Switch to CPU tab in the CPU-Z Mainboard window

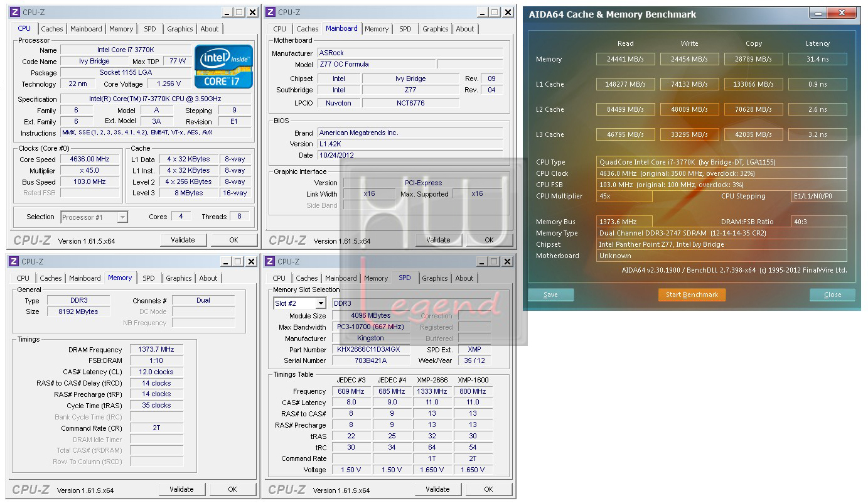280,29
